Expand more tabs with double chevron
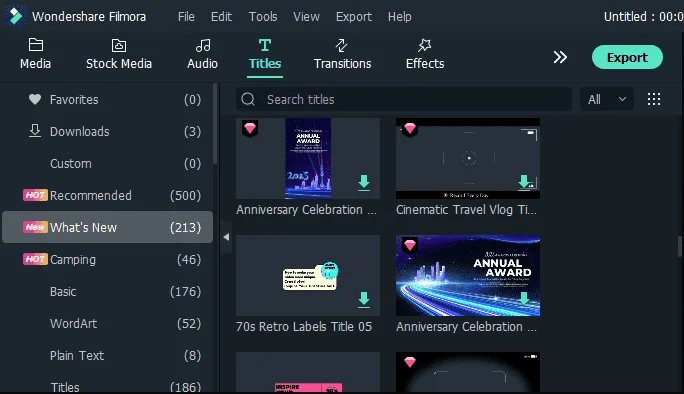 (x=560, y=57)
